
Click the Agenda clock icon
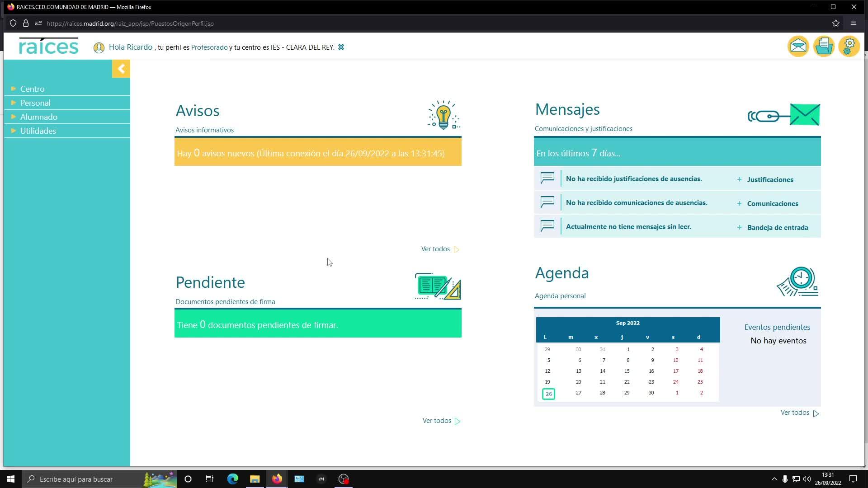coord(798,282)
